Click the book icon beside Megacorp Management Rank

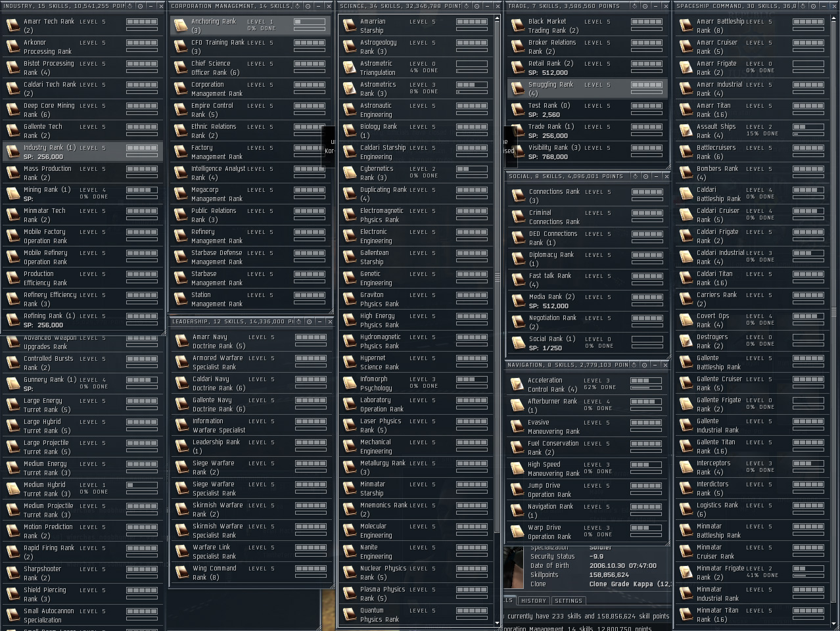pos(181,194)
